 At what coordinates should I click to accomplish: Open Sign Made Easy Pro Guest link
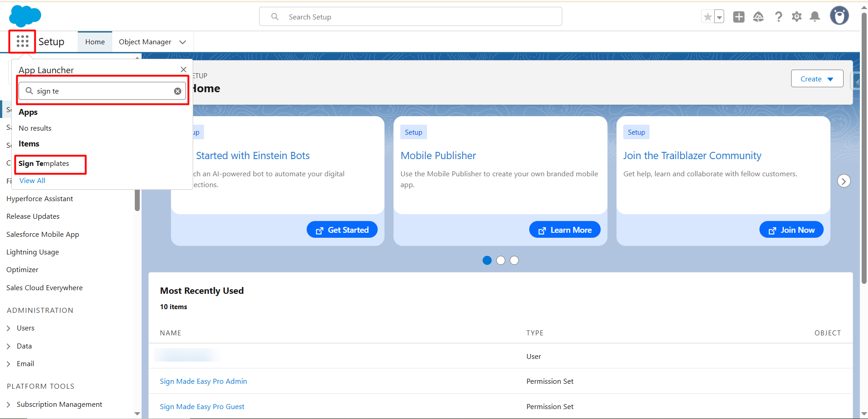[202, 407]
